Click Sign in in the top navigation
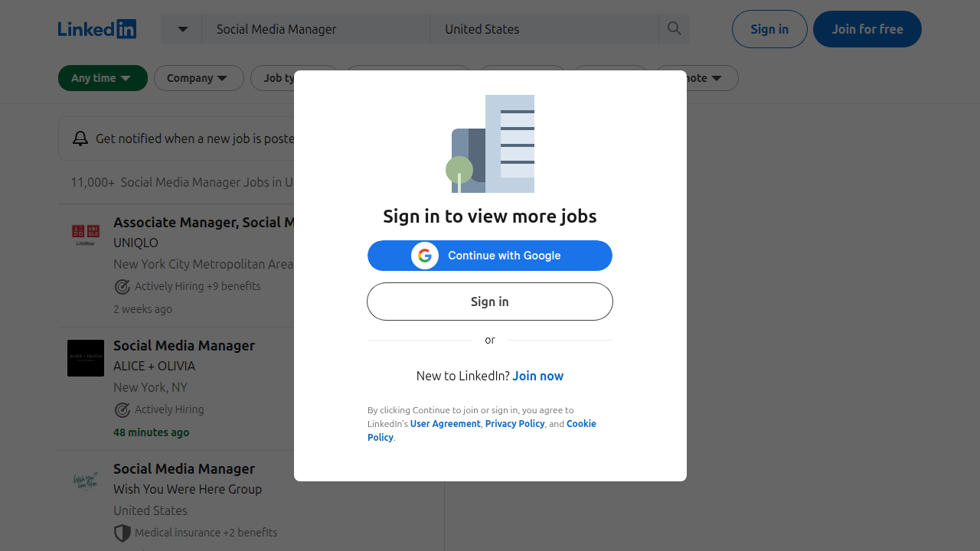Screen dimensions: 980x551 coord(769,28)
